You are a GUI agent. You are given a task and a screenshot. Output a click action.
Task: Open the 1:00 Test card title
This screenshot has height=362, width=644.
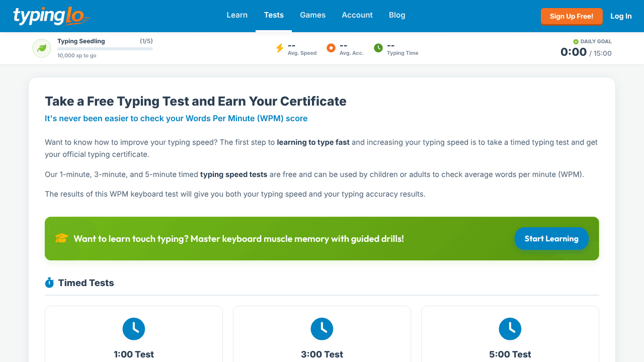[134, 354]
